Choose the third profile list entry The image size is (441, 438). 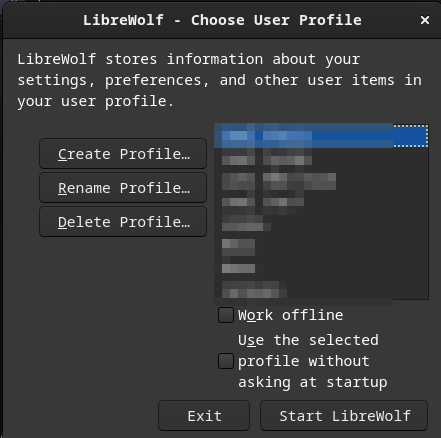coord(321,180)
